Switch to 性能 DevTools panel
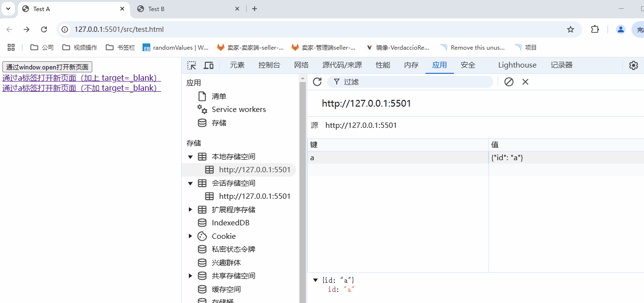This screenshot has height=303, width=644. coord(383,65)
